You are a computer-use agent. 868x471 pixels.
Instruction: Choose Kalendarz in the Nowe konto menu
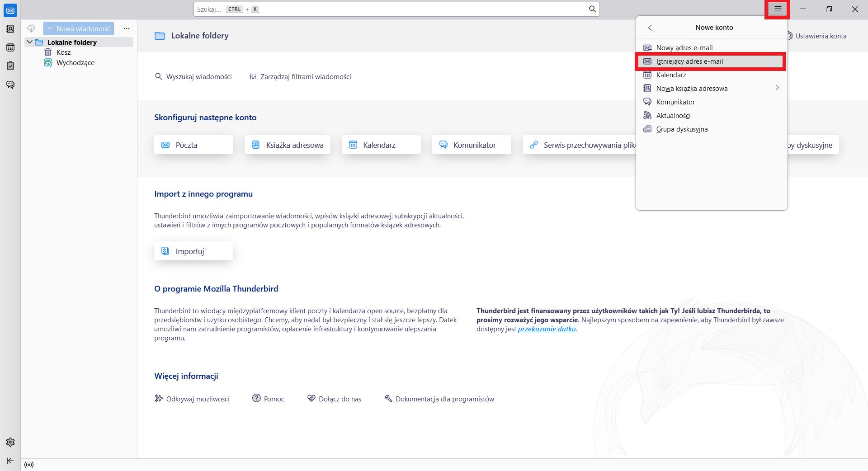click(x=712, y=75)
